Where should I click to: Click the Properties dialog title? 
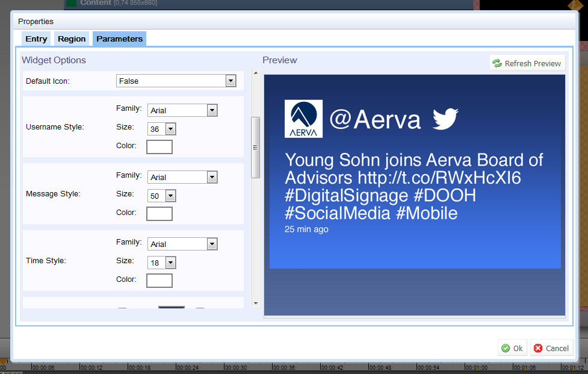36,22
